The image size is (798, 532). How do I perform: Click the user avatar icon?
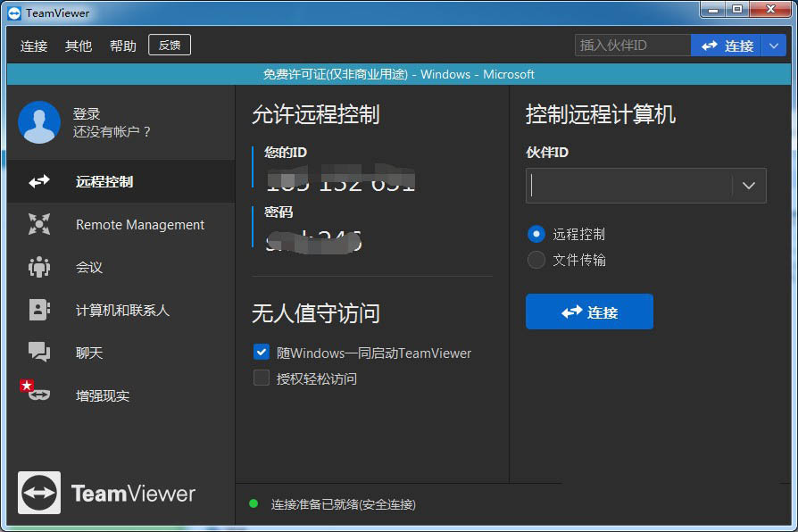[x=39, y=122]
